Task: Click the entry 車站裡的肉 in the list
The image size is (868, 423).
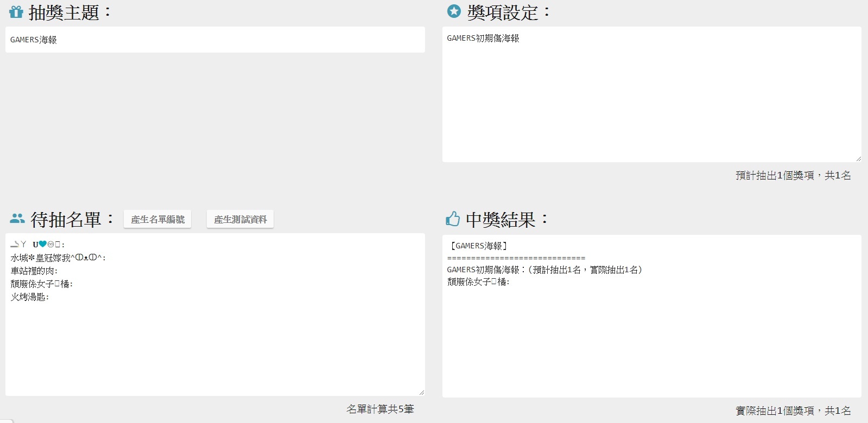Action: click(x=34, y=271)
